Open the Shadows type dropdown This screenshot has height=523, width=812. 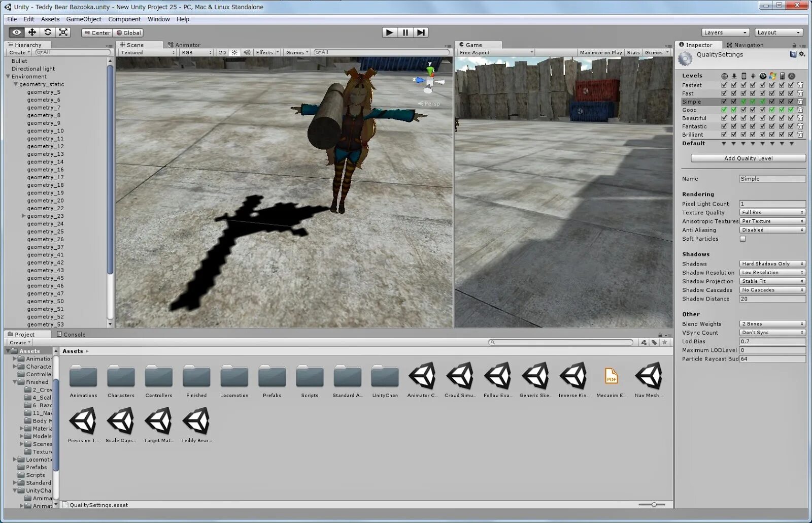pyautogui.click(x=772, y=264)
